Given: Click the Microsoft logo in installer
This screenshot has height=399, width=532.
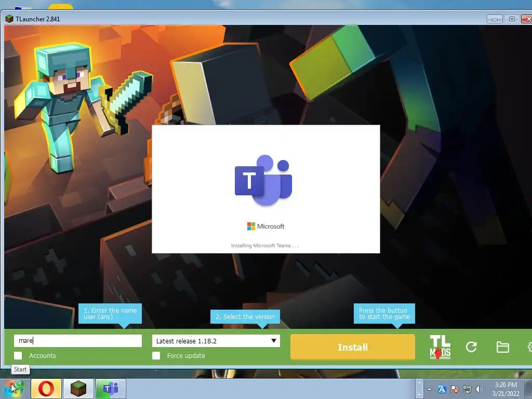Looking at the screenshot, I should click(x=265, y=227).
